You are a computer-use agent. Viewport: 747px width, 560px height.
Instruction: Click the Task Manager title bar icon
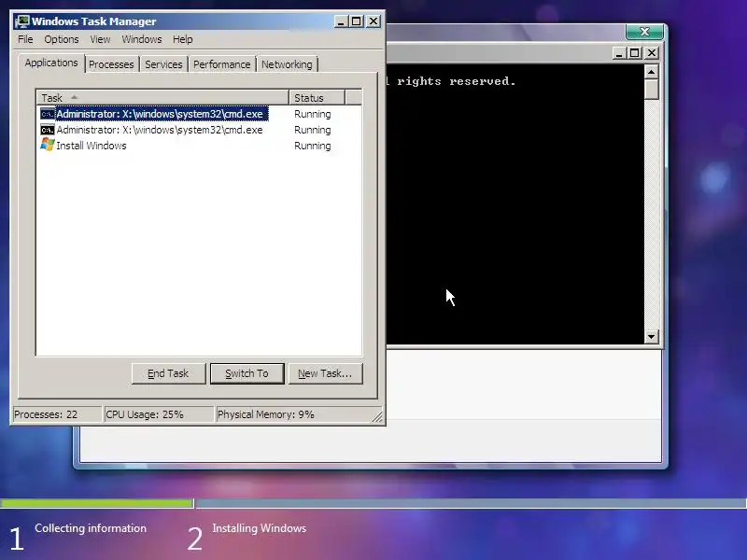(x=22, y=21)
